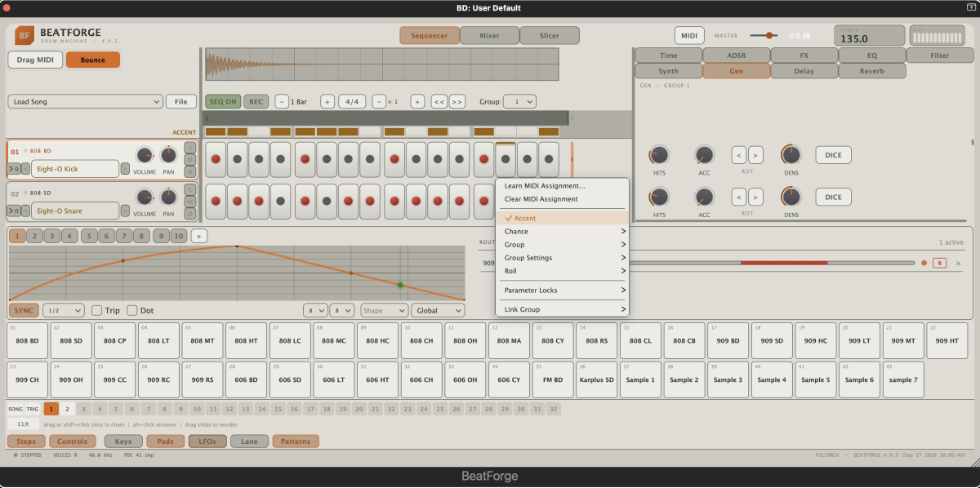Rotate first Gen row left (<)
Image resolution: width=980 pixels, height=488 pixels.
click(x=738, y=154)
